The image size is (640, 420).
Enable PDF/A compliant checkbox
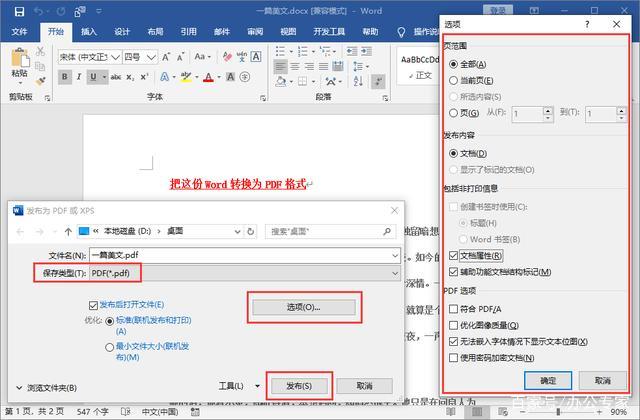coord(453,309)
